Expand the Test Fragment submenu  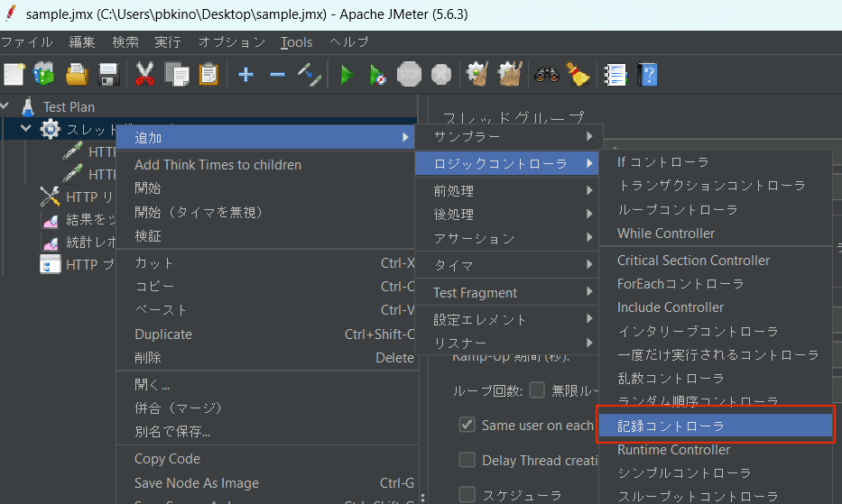click(x=506, y=292)
